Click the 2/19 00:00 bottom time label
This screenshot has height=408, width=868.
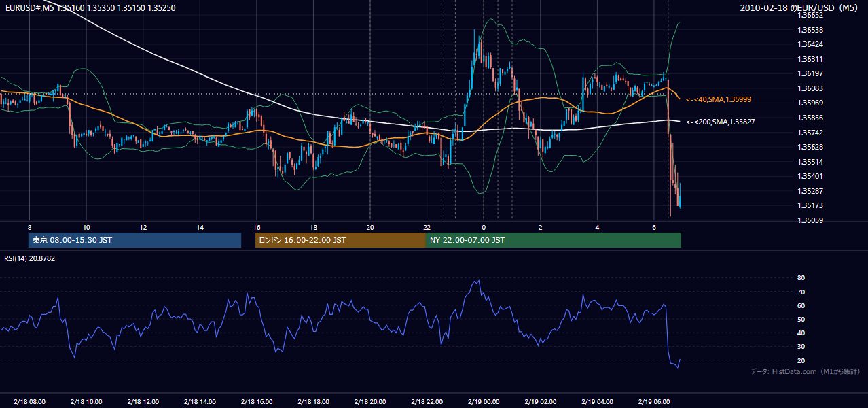click(484, 402)
